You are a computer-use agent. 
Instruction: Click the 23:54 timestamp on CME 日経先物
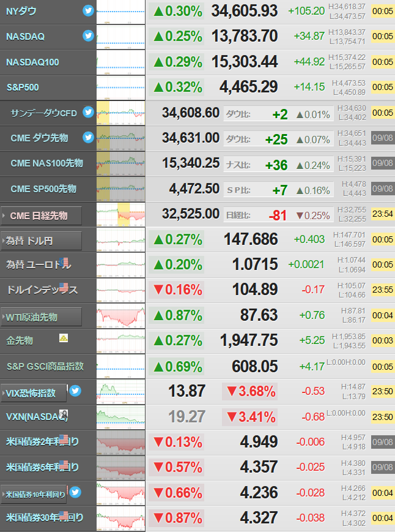coord(383,214)
